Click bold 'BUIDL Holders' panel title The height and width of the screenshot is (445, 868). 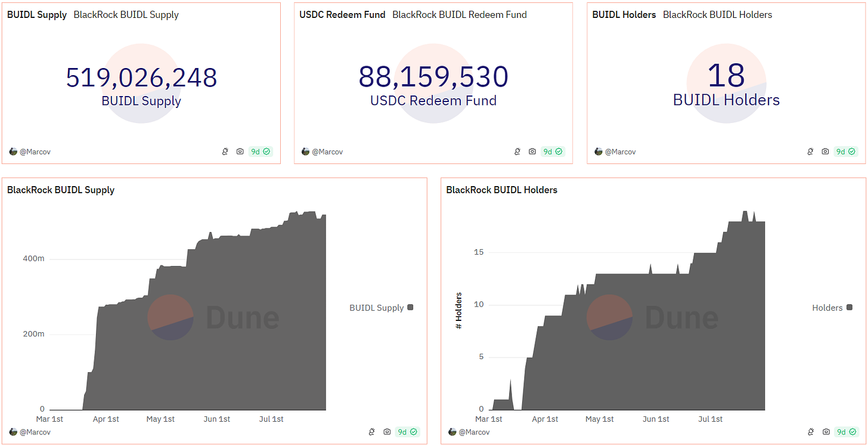[624, 15]
